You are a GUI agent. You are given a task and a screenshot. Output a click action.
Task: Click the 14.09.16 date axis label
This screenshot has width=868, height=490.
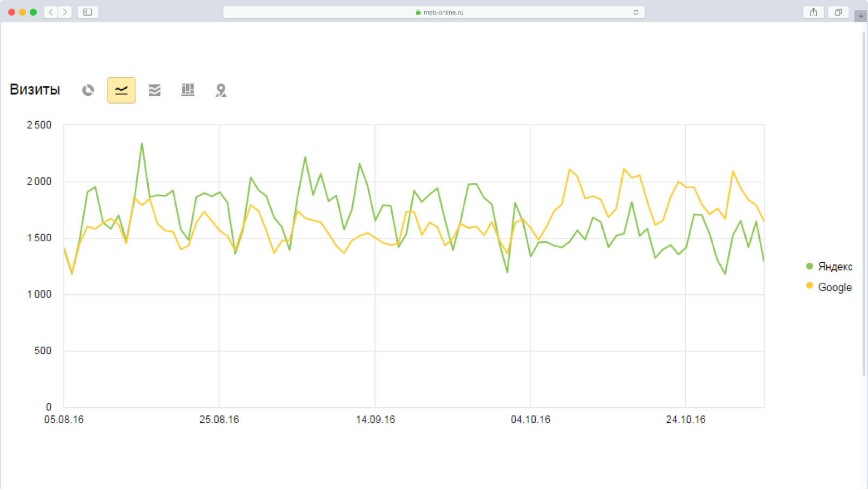coord(375,420)
